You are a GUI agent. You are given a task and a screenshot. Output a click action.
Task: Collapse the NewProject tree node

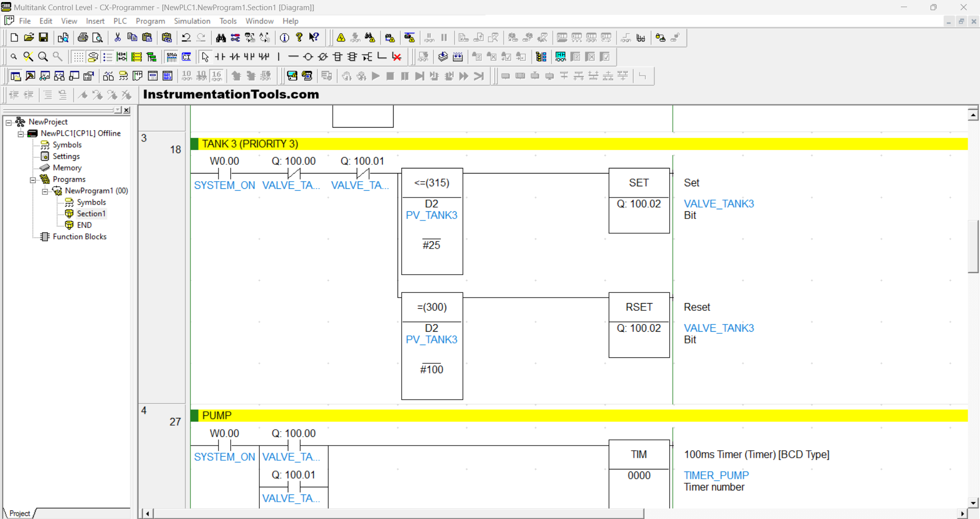point(9,122)
